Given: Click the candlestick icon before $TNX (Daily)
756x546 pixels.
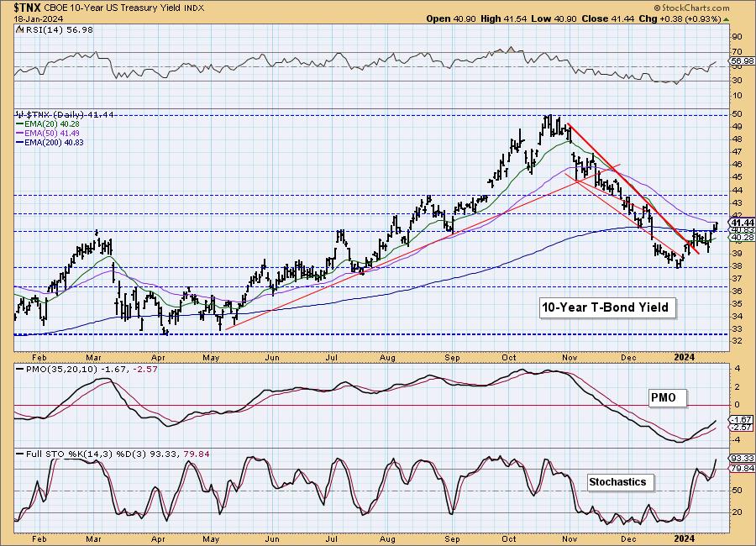Looking at the screenshot, I should click(19, 114).
